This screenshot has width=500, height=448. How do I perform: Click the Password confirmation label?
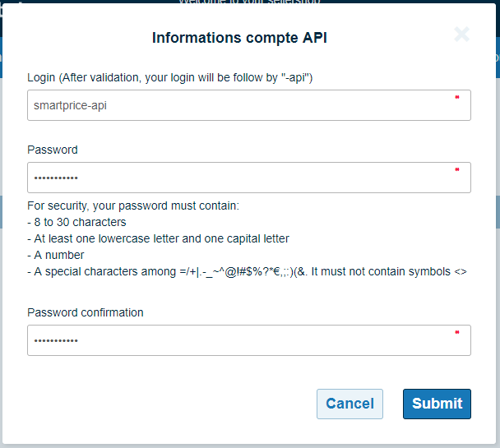(x=86, y=312)
